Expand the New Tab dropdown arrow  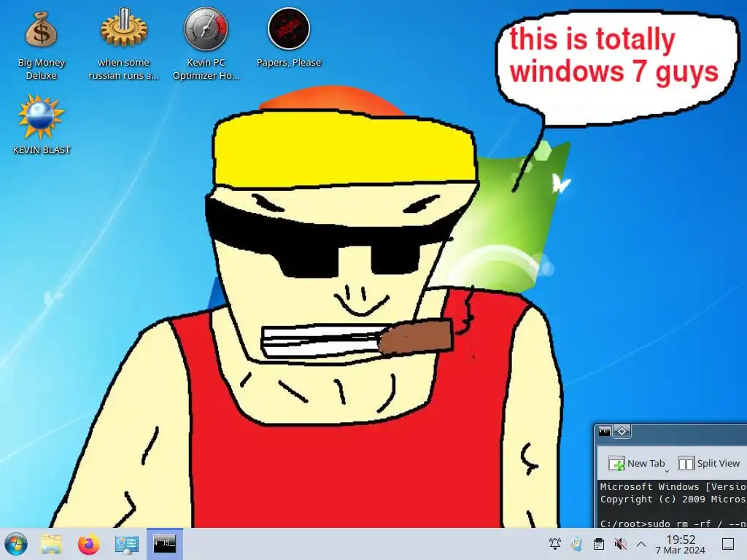click(667, 470)
